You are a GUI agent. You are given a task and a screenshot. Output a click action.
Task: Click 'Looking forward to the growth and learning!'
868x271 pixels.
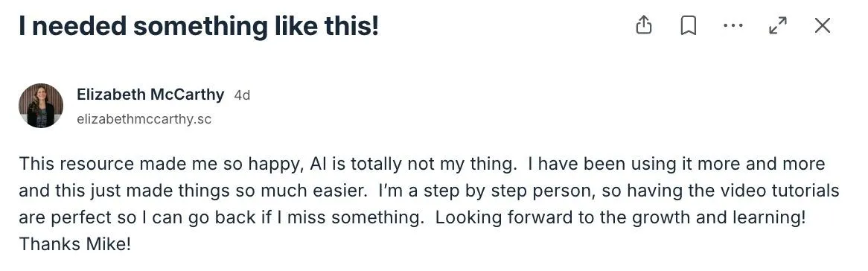click(x=620, y=218)
